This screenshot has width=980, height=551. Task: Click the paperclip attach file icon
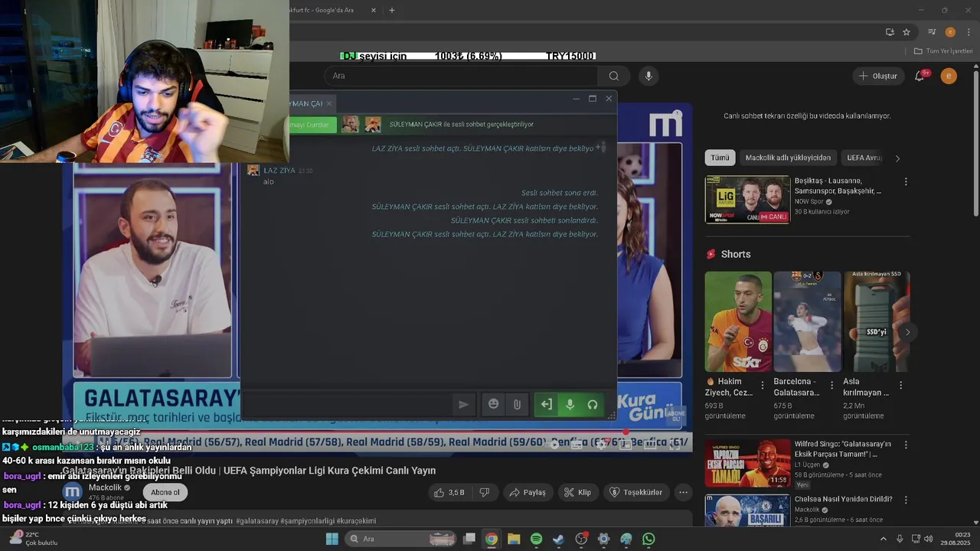click(517, 404)
